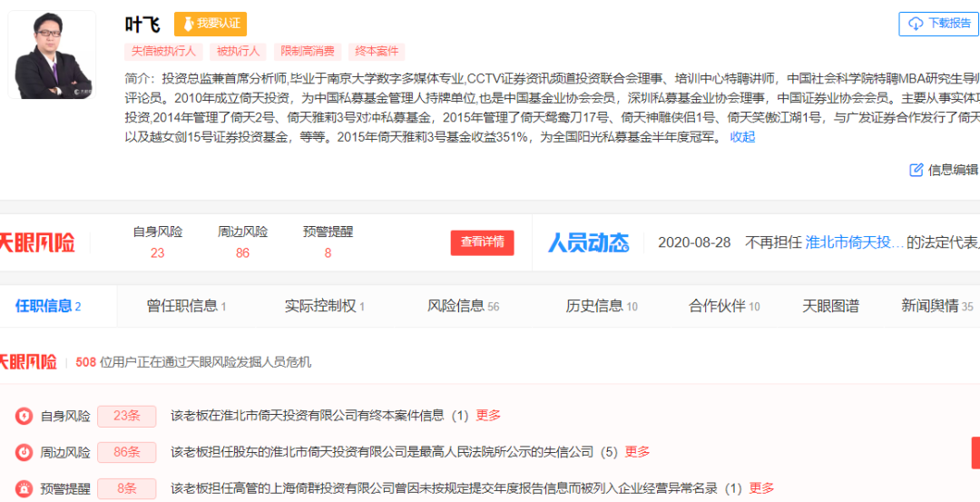
Task: Select the 任职信息 tab
Action: pos(48,306)
